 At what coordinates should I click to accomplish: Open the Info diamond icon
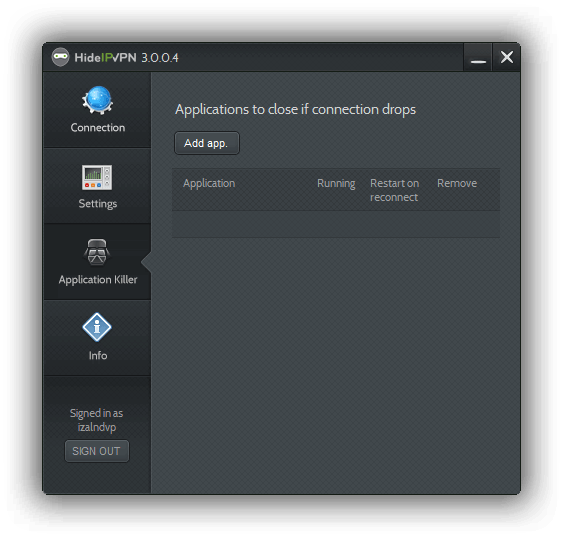coord(97,327)
